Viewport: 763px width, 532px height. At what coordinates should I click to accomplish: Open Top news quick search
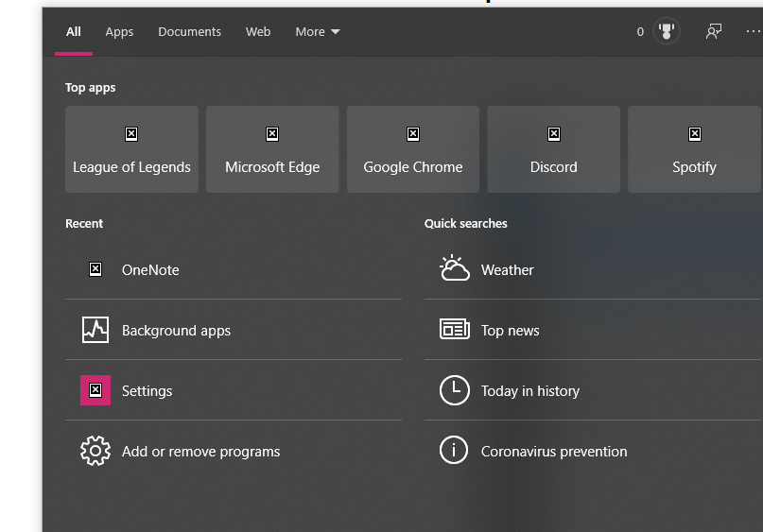point(593,330)
